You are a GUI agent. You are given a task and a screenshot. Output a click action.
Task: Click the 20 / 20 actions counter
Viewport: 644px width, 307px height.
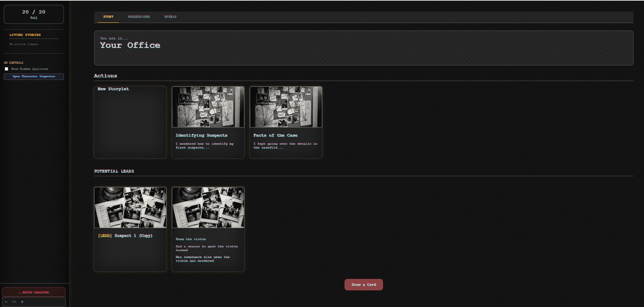tap(34, 14)
